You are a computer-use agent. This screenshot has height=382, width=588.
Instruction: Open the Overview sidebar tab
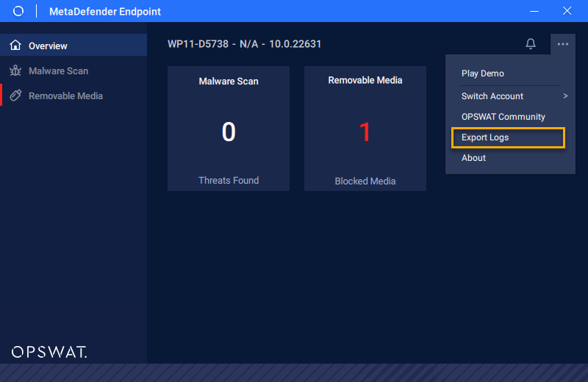(73, 45)
